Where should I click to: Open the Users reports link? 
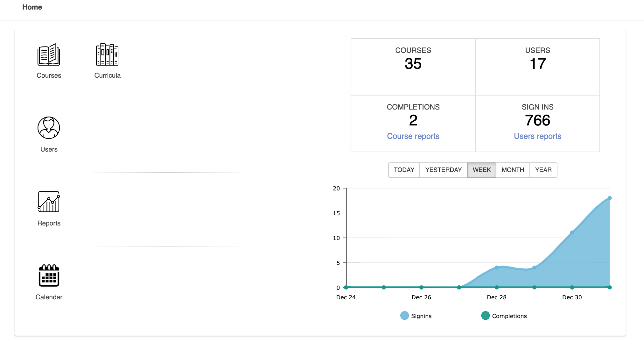[x=537, y=136]
